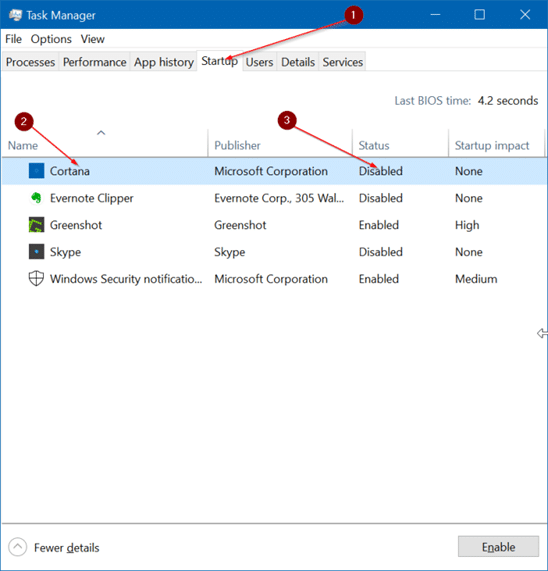Click the Windows Security shield icon
The width and height of the screenshot is (548, 571).
click(x=36, y=279)
